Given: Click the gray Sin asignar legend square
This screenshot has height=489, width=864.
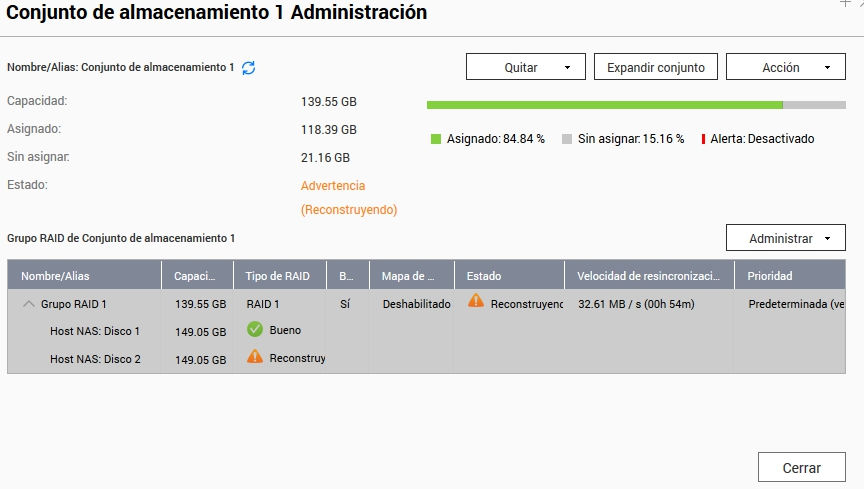Looking at the screenshot, I should (567, 139).
